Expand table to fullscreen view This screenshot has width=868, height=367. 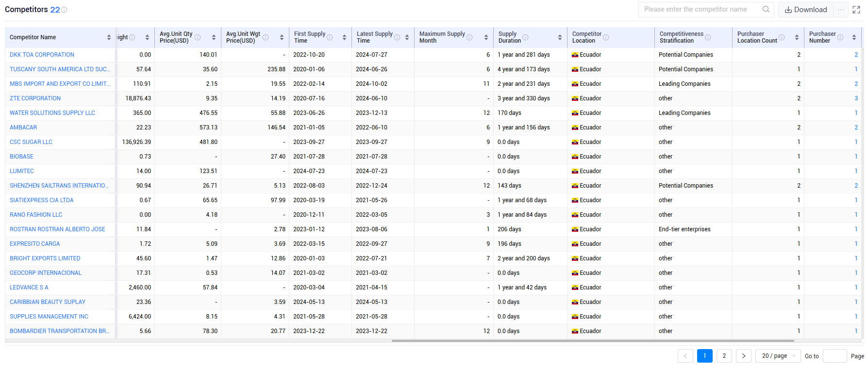[x=856, y=10]
